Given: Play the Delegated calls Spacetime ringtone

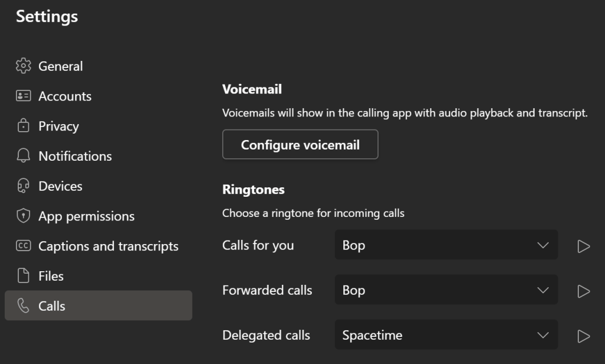Looking at the screenshot, I should (x=584, y=336).
